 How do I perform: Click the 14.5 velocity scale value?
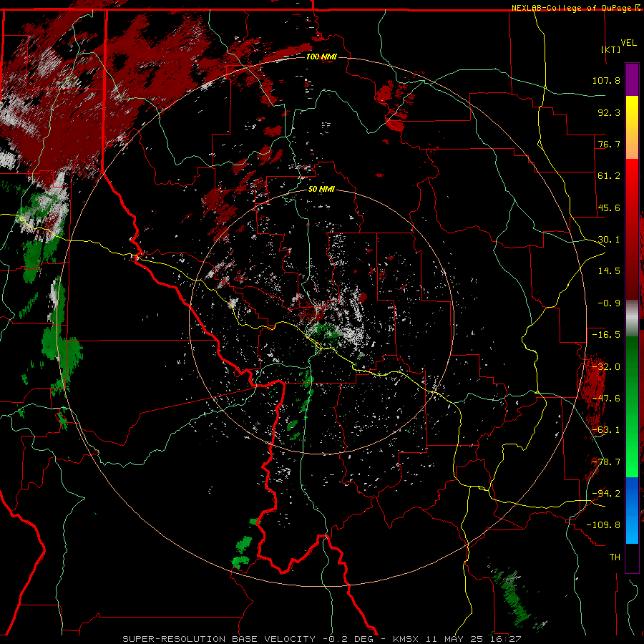pyautogui.click(x=609, y=271)
